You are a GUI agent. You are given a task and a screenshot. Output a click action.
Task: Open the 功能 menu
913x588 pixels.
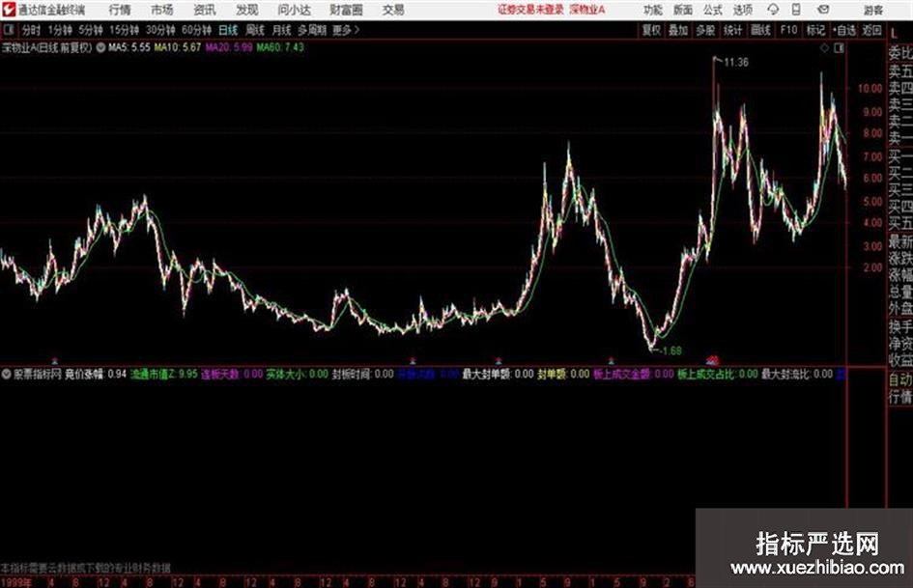(653, 10)
